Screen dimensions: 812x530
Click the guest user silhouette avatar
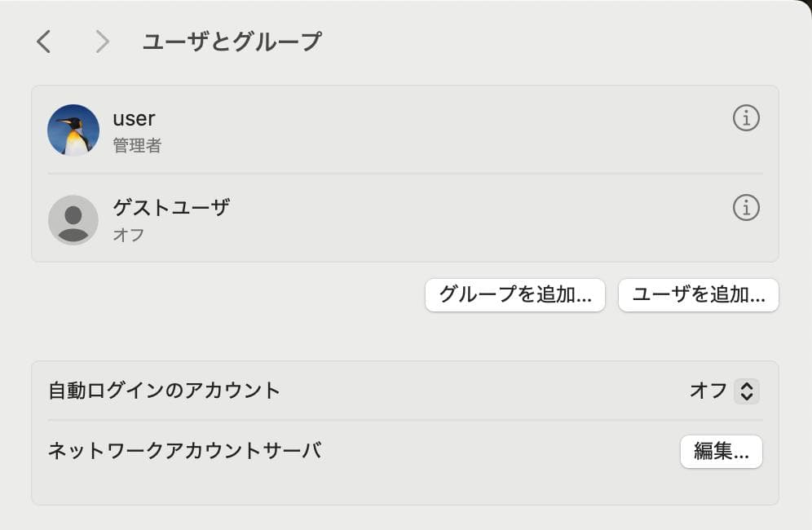[73, 219]
